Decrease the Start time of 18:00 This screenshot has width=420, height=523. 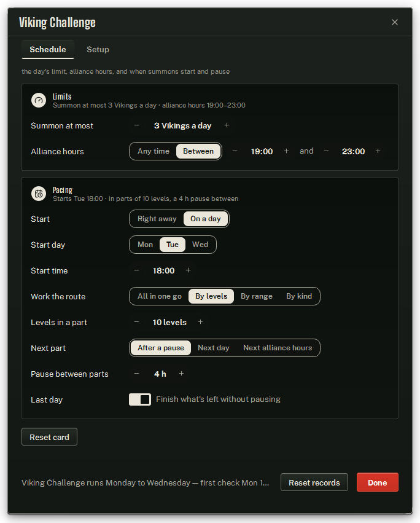pyautogui.click(x=137, y=270)
